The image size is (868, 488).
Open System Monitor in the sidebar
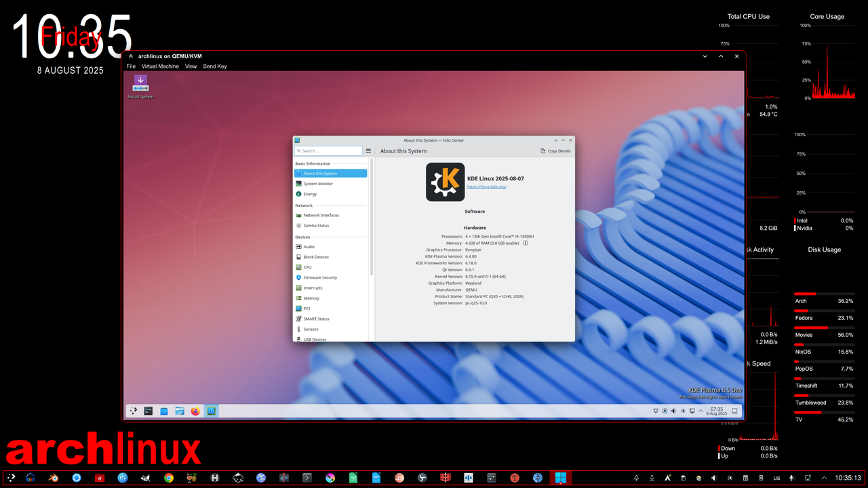point(331,184)
